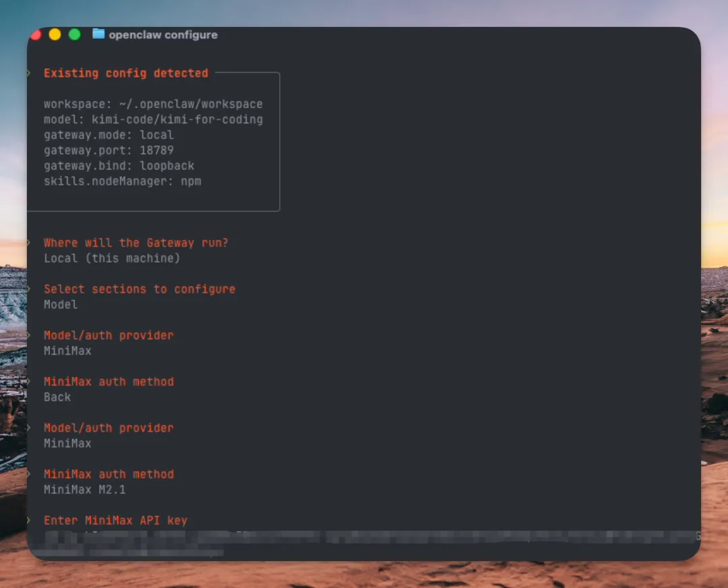This screenshot has width=728, height=588.
Task: Click the workspace path ~/.openclaw/workspace line
Action: point(153,104)
